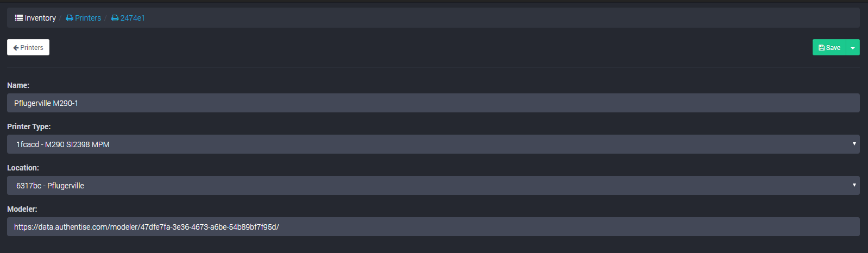Click the Modeler: field label

(x=22, y=209)
